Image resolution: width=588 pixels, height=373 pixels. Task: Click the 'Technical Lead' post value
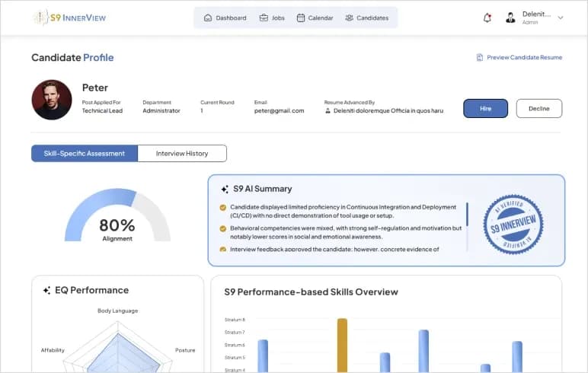click(x=102, y=110)
